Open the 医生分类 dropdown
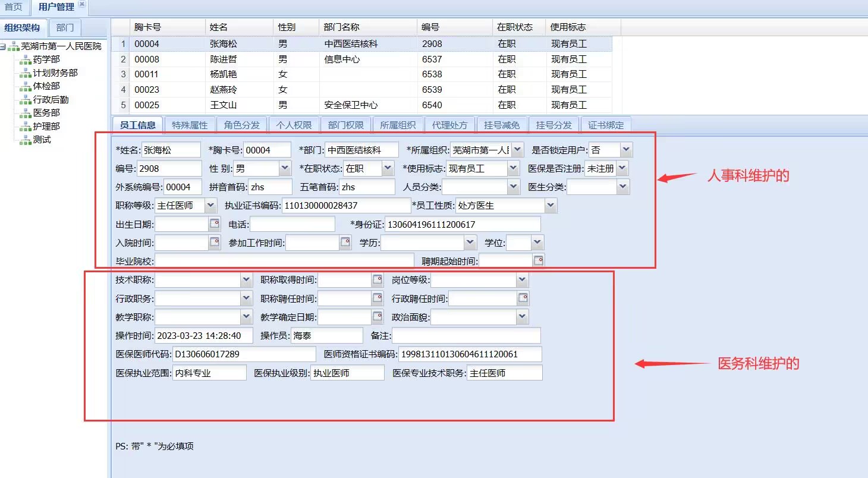The height and width of the screenshot is (478, 868). tap(622, 187)
